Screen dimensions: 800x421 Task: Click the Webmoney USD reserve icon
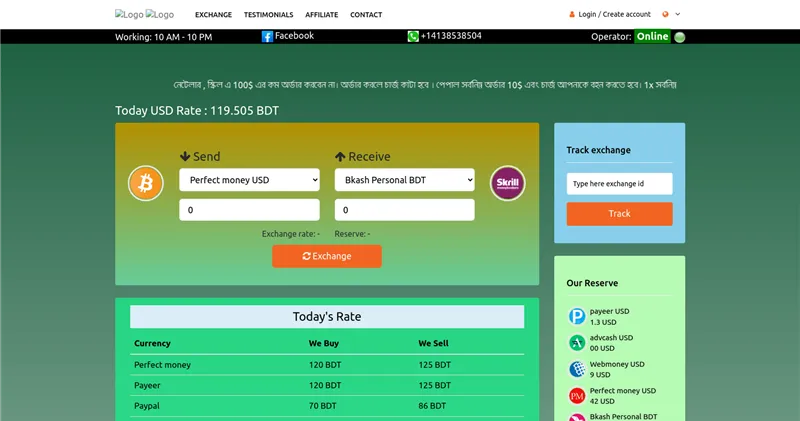[x=577, y=369]
